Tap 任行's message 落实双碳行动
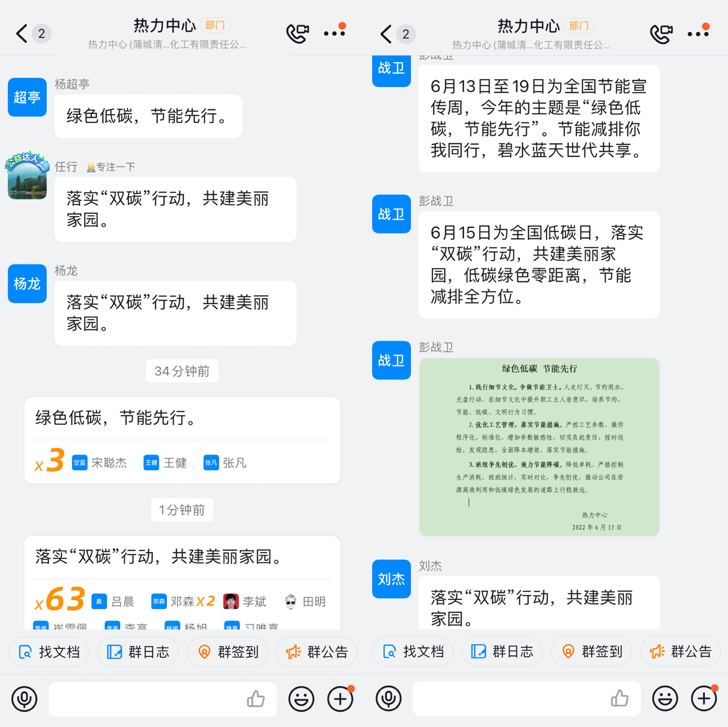 point(176,209)
